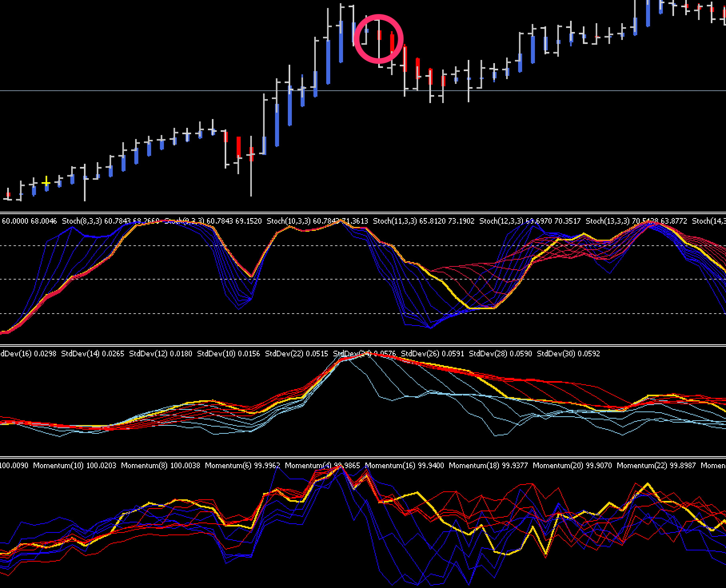The width and height of the screenshot is (726, 588).
Task: Click the Stoch(12,3,3) indicator label
Action: click(x=530, y=221)
